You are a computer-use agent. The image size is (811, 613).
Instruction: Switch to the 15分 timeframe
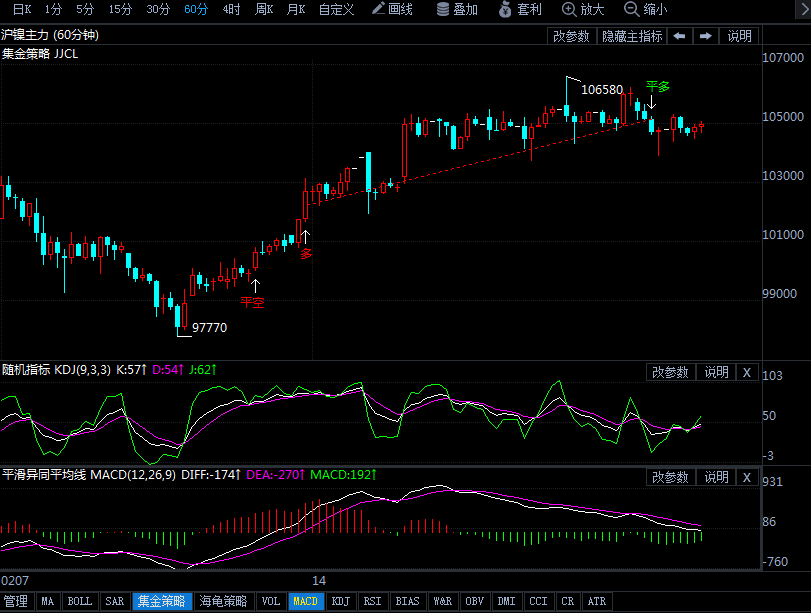click(120, 9)
